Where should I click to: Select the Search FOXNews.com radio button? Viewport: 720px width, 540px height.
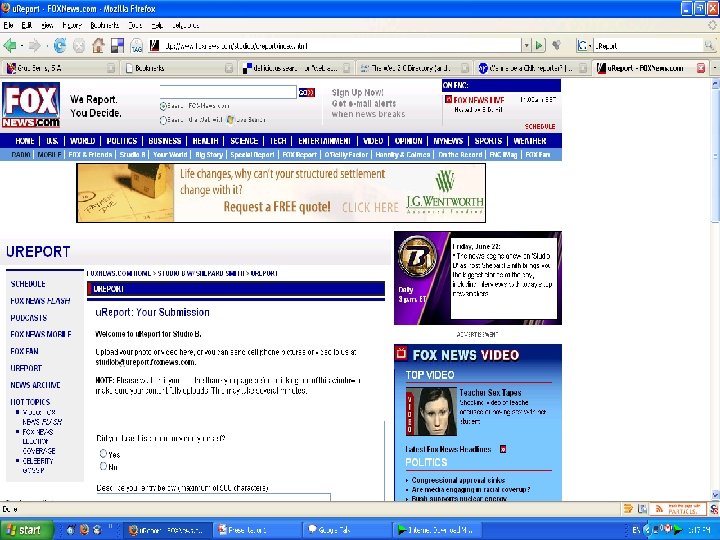click(x=163, y=106)
